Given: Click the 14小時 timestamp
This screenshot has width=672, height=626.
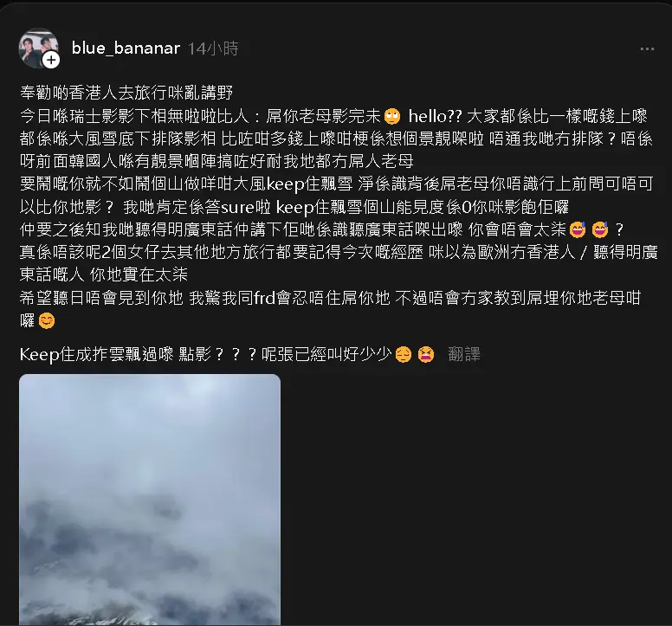Looking at the screenshot, I should tap(213, 48).
